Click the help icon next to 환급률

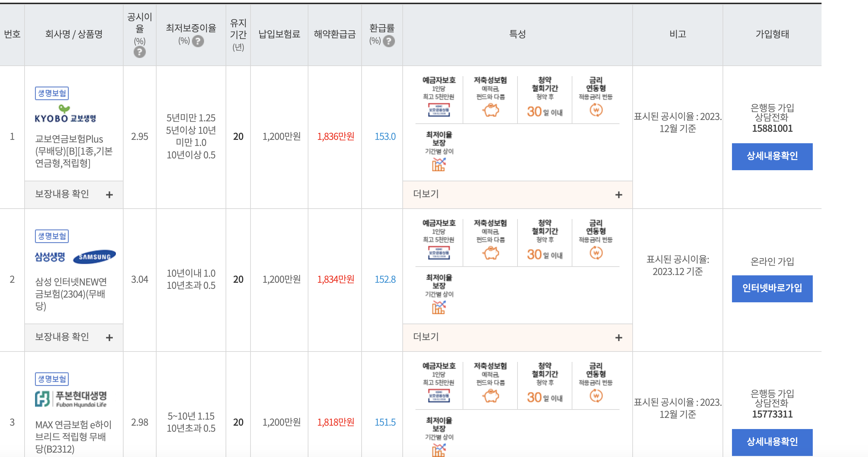(389, 41)
